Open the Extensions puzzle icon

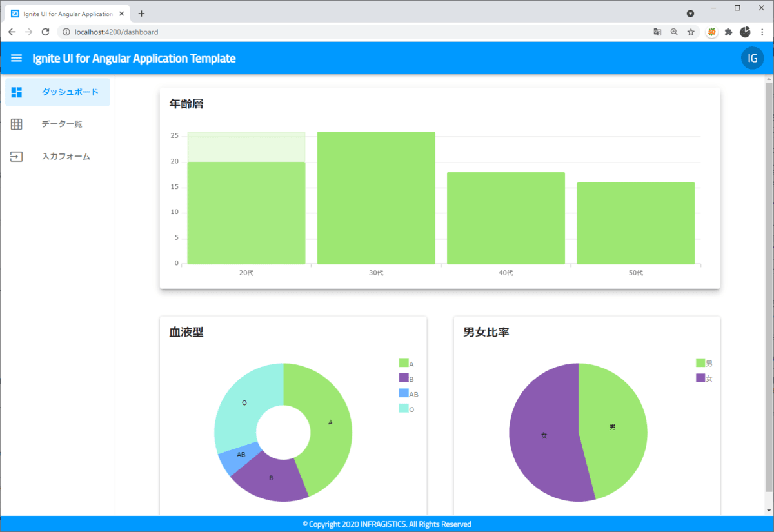point(729,32)
